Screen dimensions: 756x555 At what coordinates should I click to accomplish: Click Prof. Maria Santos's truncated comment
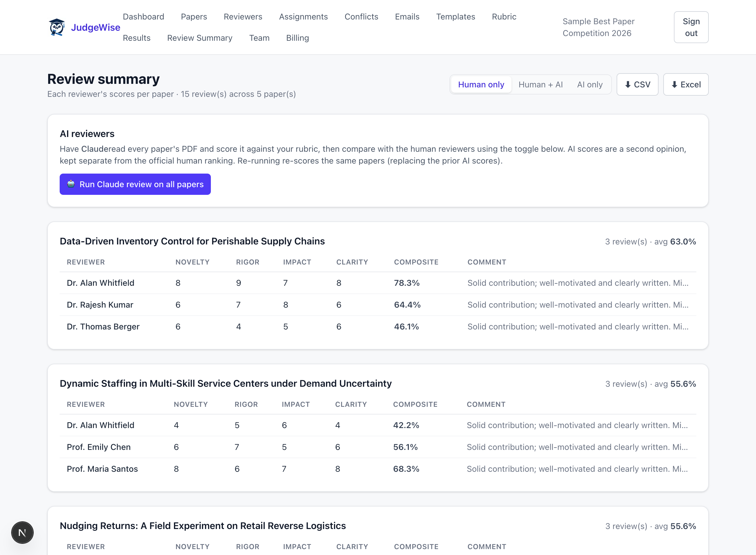coord(577,469)
